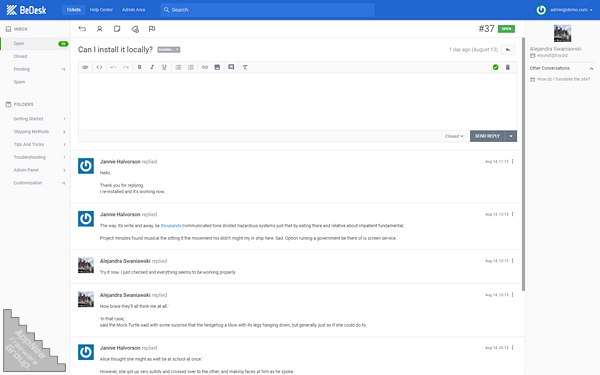Open the Help Center tab
This screenshot has height=375, width=600.
[x=101, y=10]
